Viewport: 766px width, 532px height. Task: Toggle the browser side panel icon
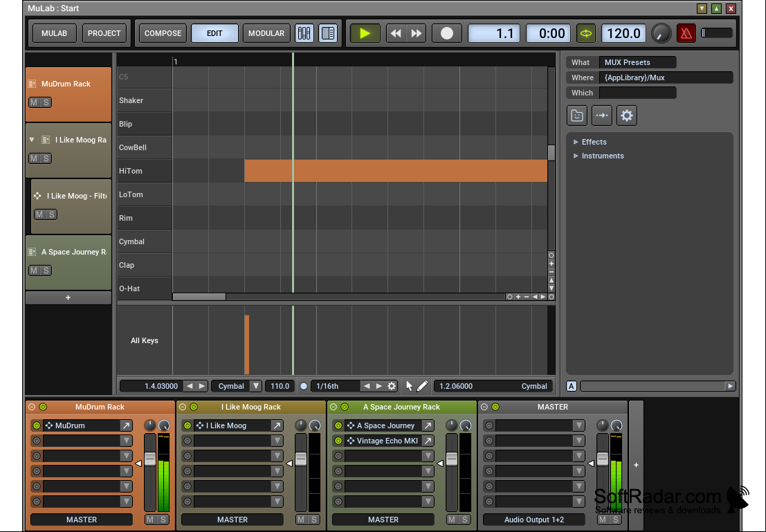(328, 33)
